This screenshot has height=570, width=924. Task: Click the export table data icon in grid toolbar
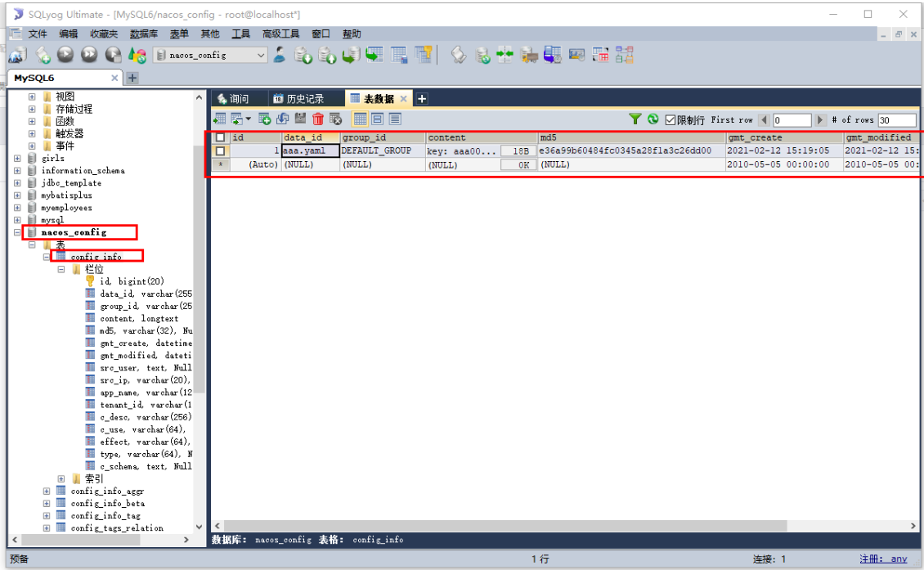click(x=220, y=119)
